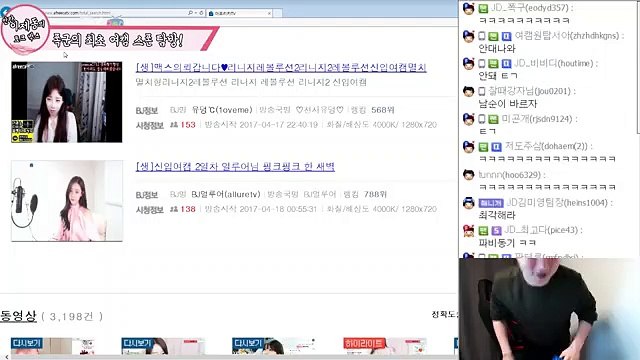
Task: Click chat message 최각해라
Action: [x=497, y=215]
